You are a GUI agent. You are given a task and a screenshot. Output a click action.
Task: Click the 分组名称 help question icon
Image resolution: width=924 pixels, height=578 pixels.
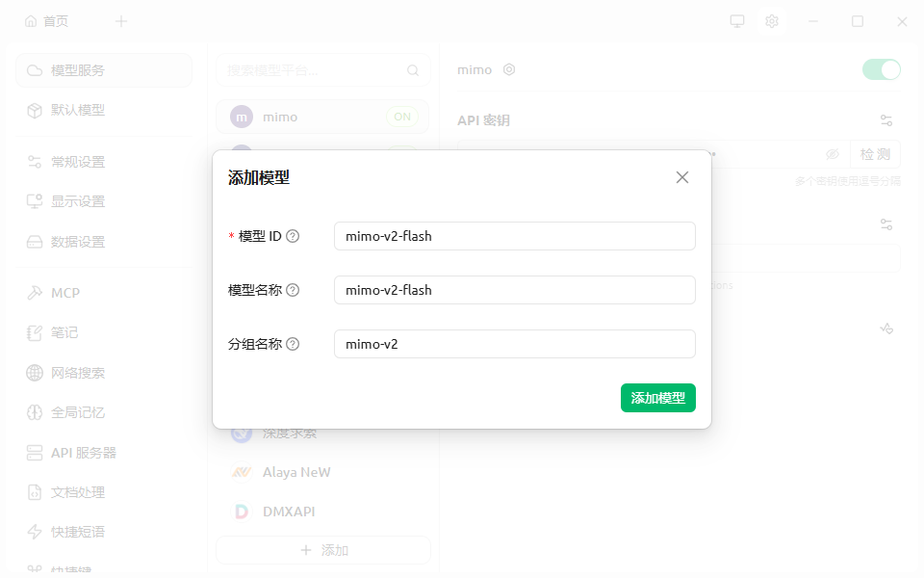pyautogui.click(x=293, y=344)
